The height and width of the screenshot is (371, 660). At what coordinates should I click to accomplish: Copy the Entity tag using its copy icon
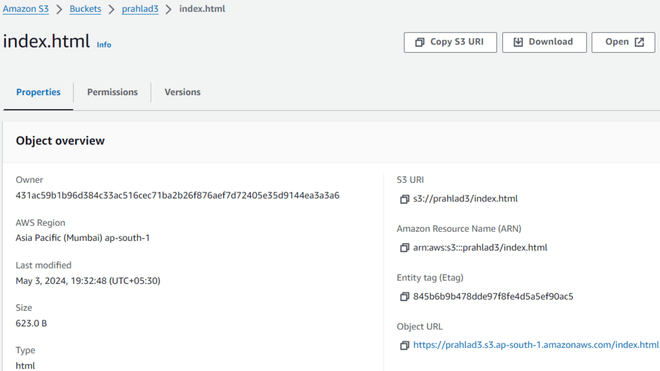[404, 297]
